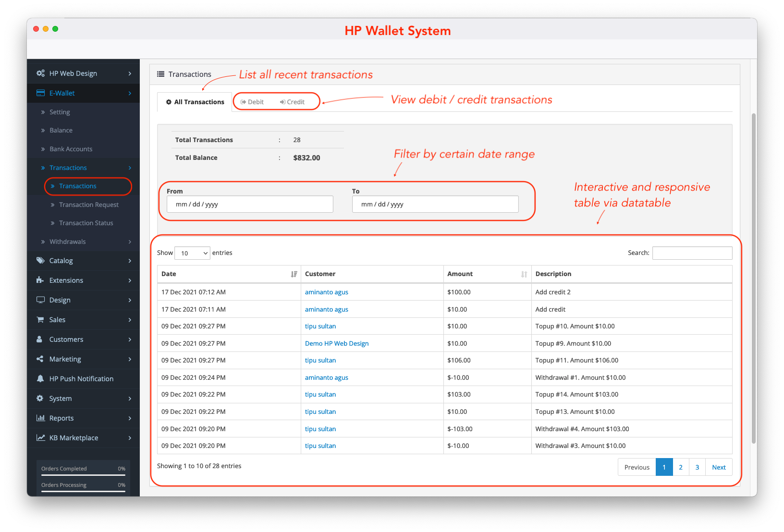Click the Transactions panel list icon
The height and width of the screenshot is (532, 784).
coord(161,74)
